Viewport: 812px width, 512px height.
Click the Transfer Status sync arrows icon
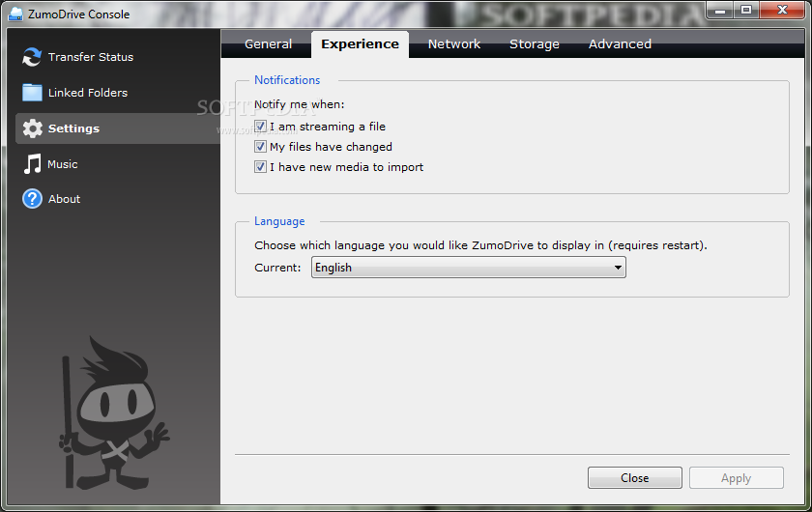(x=32, y=57)
